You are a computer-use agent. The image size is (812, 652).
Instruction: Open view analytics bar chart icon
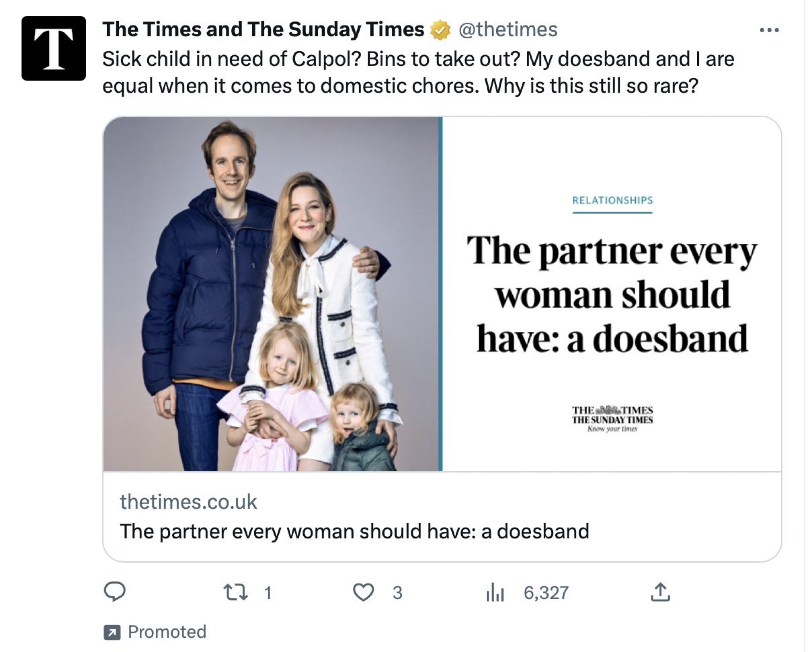(x=495, y=592)
